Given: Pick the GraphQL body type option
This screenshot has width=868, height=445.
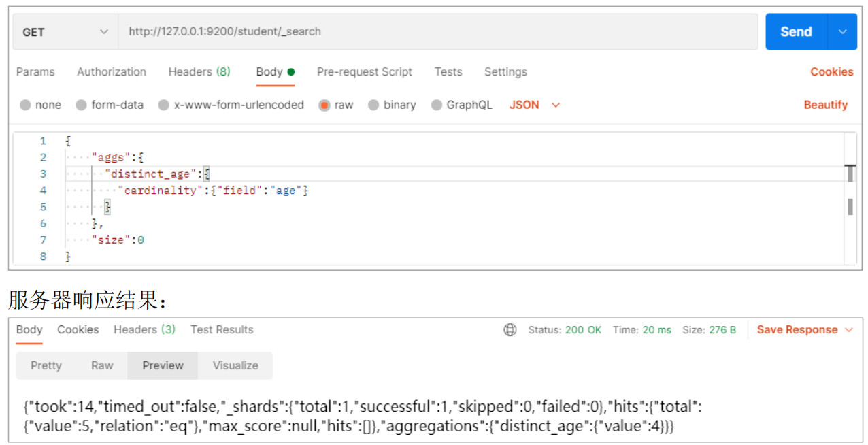Looking at the screenshot, I should 437,105.
